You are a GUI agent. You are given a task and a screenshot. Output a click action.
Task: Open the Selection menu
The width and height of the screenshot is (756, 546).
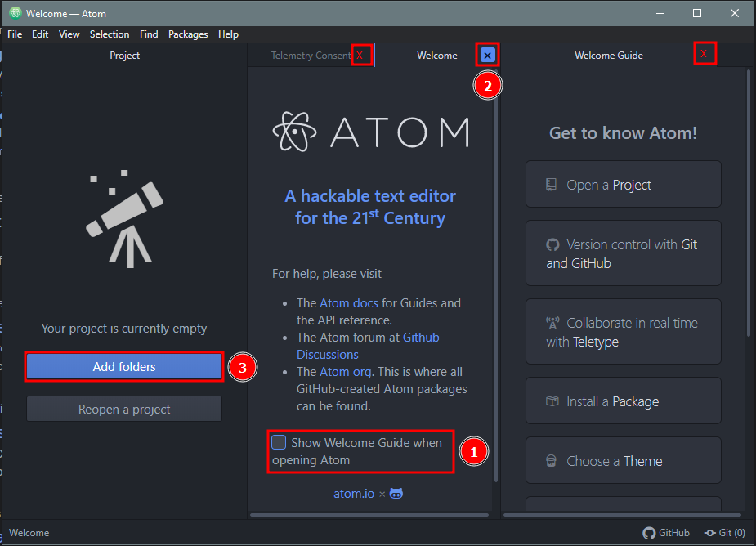click(110, 34)
